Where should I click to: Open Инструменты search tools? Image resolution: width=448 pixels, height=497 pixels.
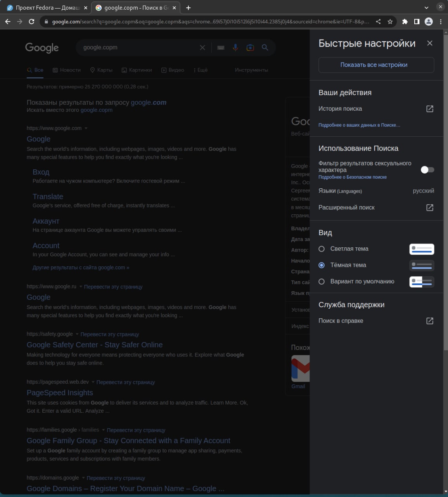coord(251,70)
